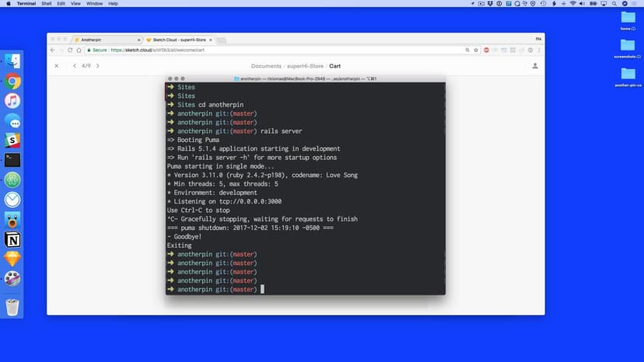Viewport: 644px width, 362px height.
Task: Click the Sketch Cloud user profile icon
Action: tap(535, 66)
